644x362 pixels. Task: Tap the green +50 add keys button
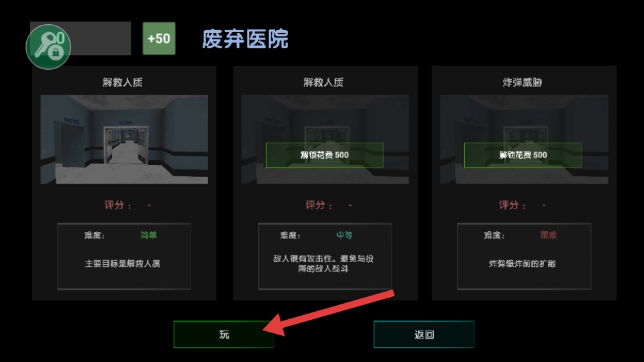point(159,39)
